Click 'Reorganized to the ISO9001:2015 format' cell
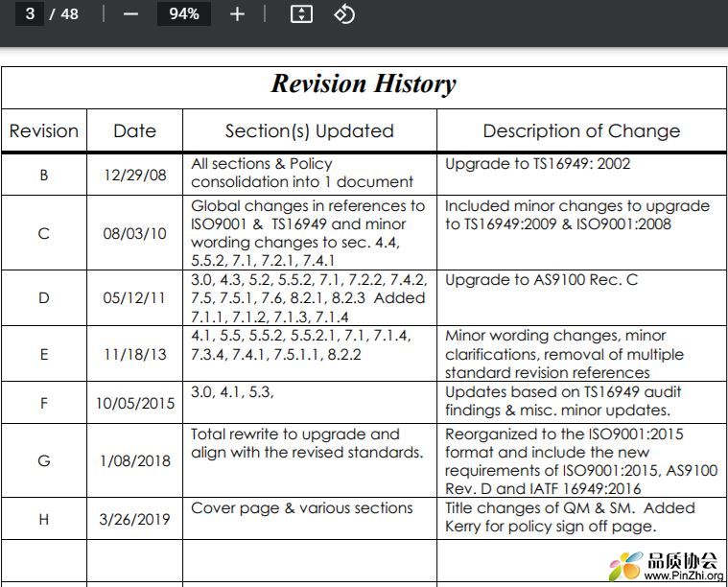728x587 pixels. [x=581, y=461]
